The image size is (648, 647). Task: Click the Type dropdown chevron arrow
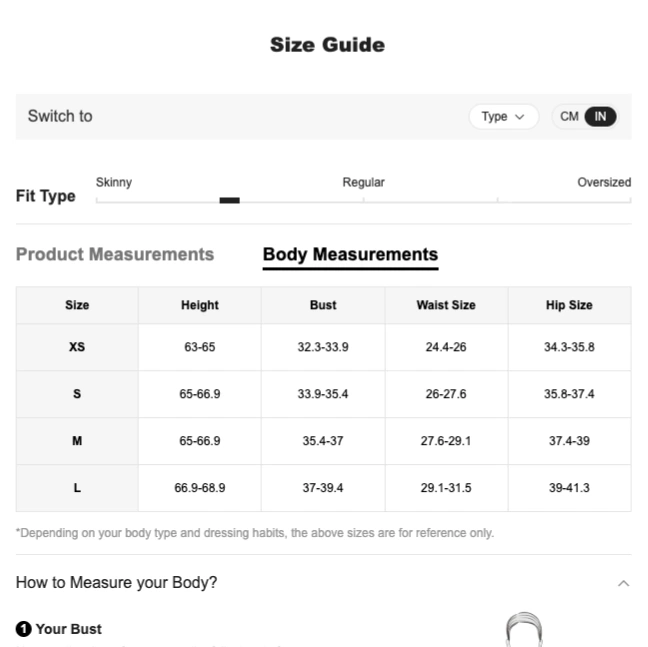coord(519,117)
